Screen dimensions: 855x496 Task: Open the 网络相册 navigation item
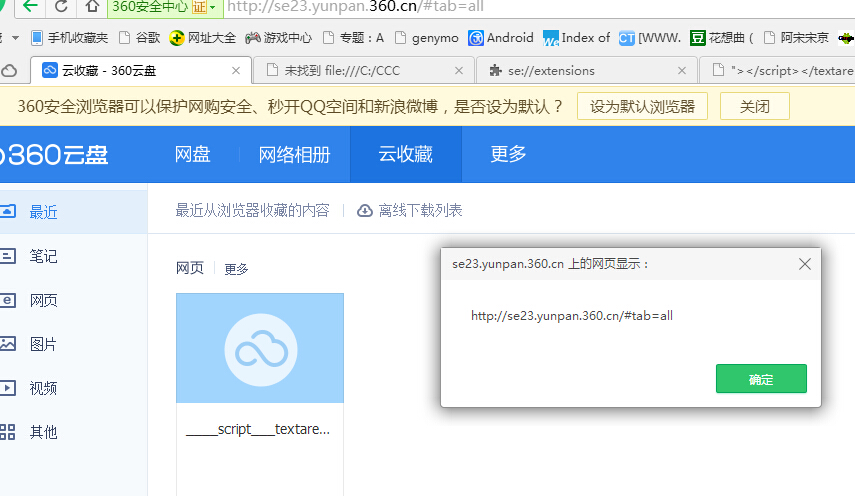[294, 155]
